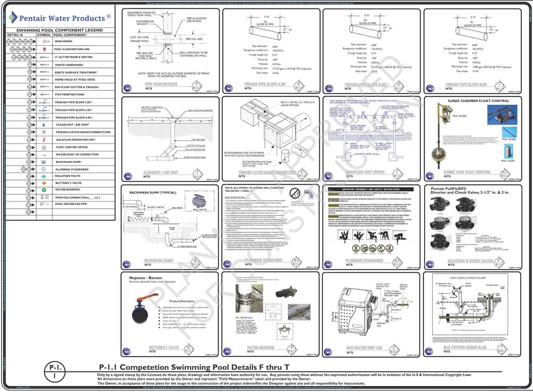Select the Plumbing Standards blue circle symbol

[44, 169]
